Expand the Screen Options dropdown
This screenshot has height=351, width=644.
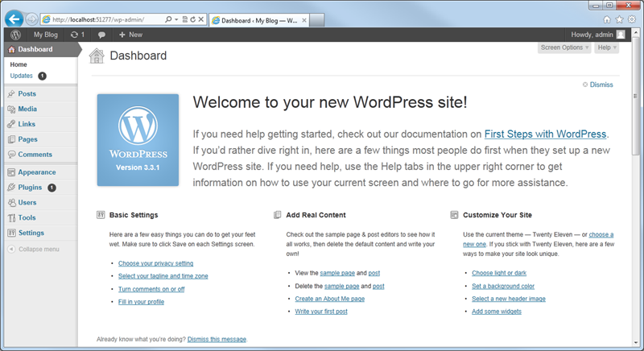564,47
